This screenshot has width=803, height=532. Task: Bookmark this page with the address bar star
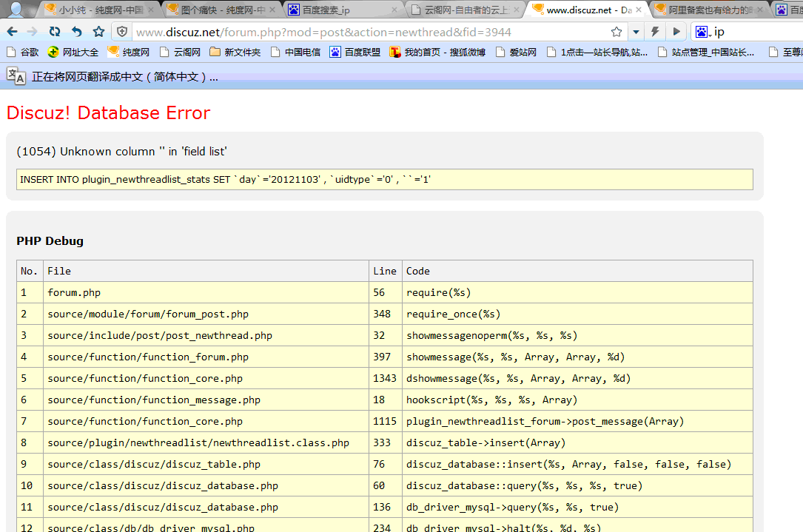(x=616, y=32)
